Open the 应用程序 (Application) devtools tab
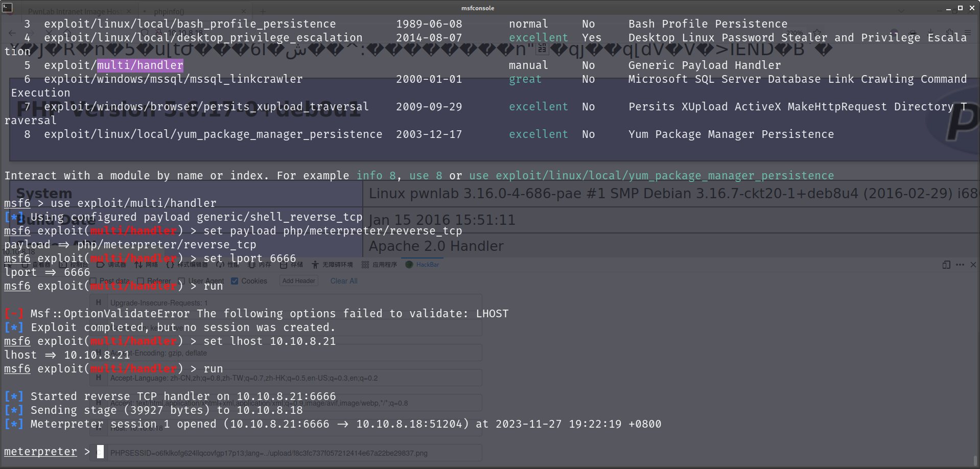 [380, 265]
